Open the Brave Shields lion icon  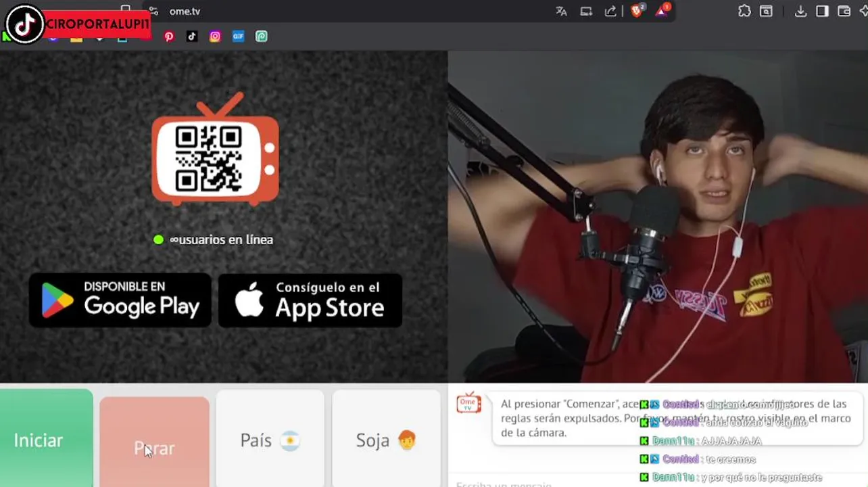click(x=637, y=11)
